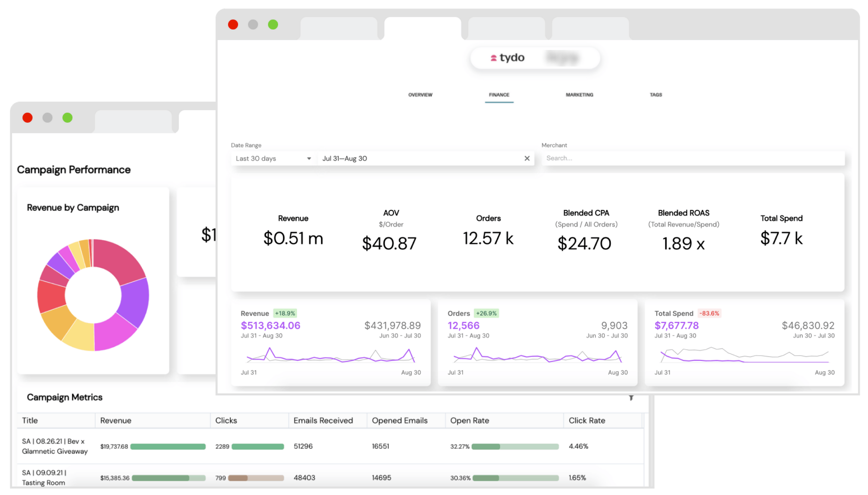Screen dimensions: 868x495
Task: Sort the Revenue column in Campaign Metrics
Action: coord(116,420)
